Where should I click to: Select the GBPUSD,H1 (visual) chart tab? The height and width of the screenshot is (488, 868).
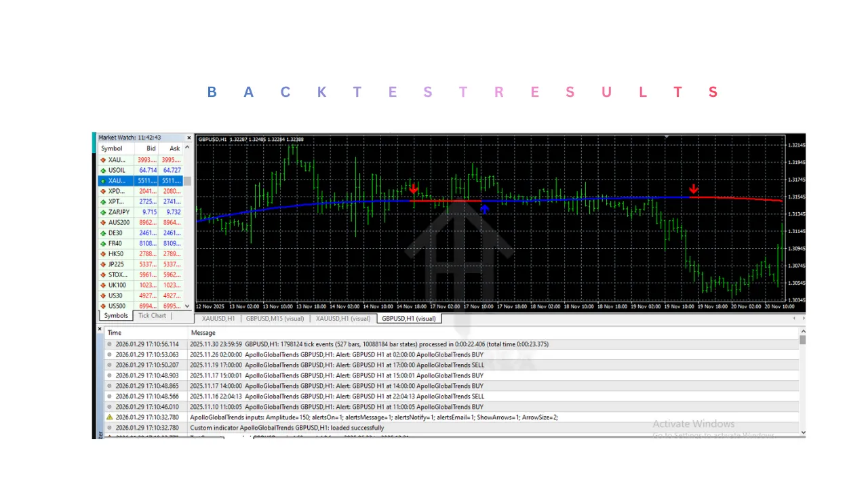pos(408,319)
